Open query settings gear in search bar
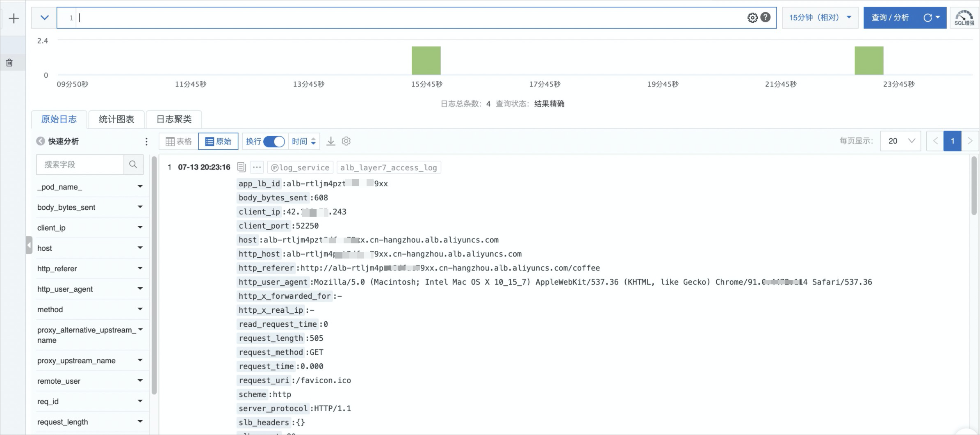980x435 pixels. pos(752,18)
